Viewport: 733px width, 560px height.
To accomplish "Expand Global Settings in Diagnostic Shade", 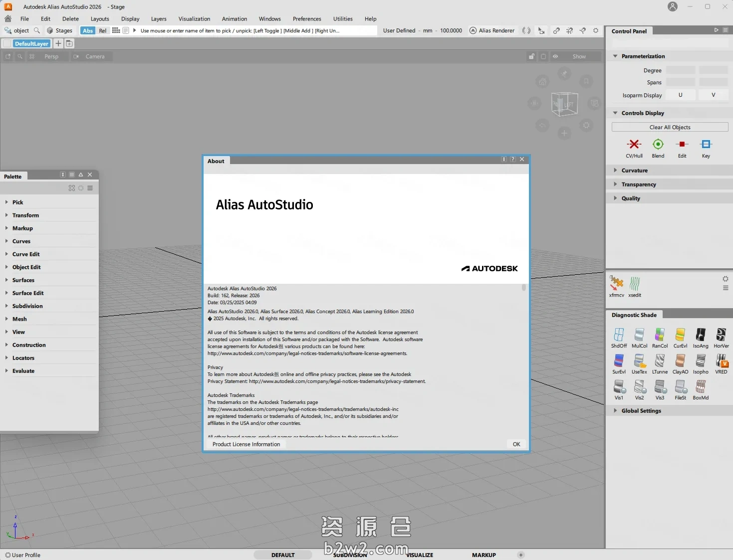I will click(641, 411).
